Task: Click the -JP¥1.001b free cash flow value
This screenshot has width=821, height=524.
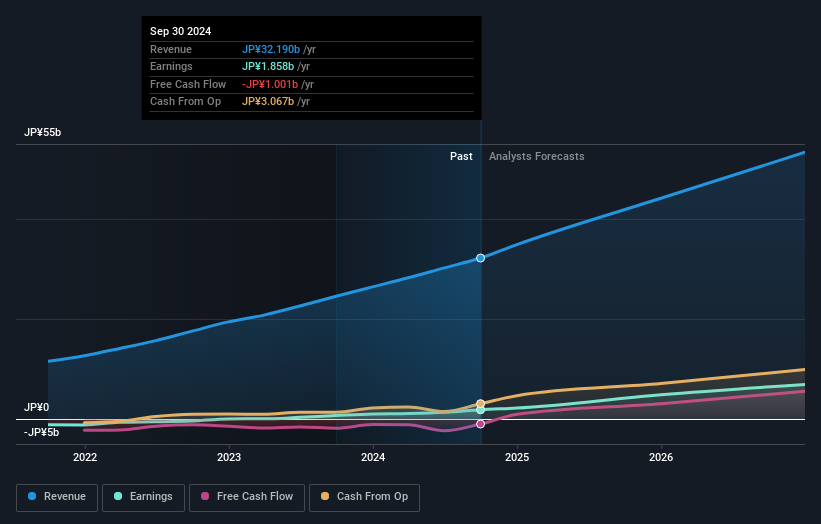Action: (x=270, y=84)
